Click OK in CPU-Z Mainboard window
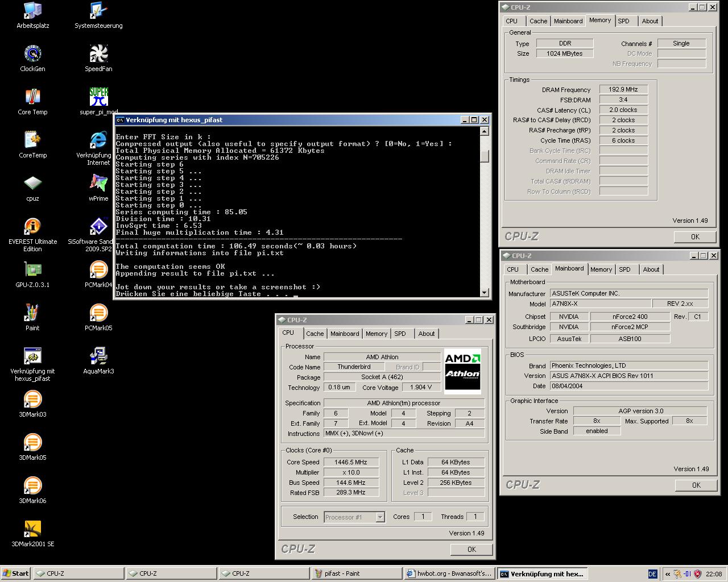 696,485
